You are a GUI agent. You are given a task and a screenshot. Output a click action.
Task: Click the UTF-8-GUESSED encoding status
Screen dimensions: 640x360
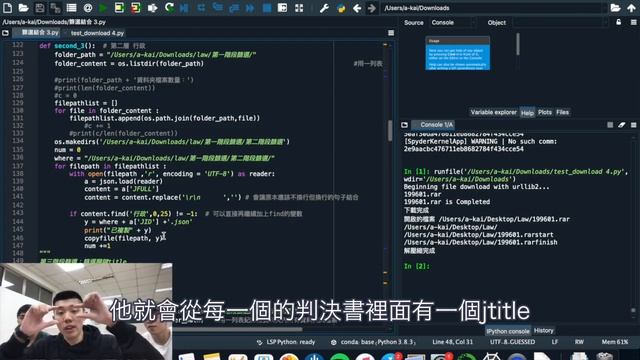[512, 342]
